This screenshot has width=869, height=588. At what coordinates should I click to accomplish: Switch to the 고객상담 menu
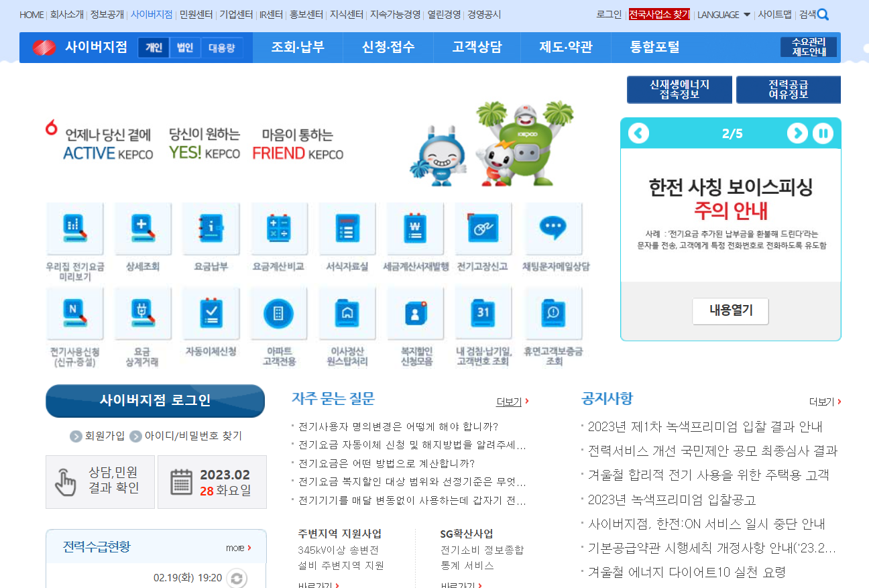tap(477, 48)
